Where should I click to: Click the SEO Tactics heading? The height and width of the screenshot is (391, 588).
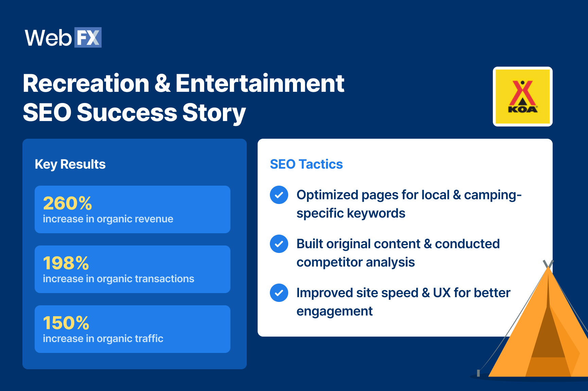(306, 164)
